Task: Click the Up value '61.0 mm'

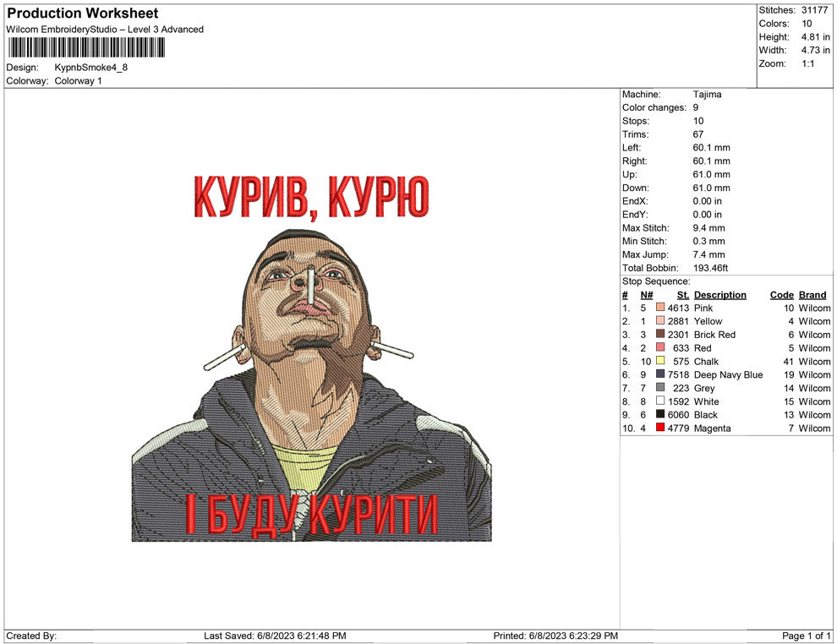Action: [712, 174]
